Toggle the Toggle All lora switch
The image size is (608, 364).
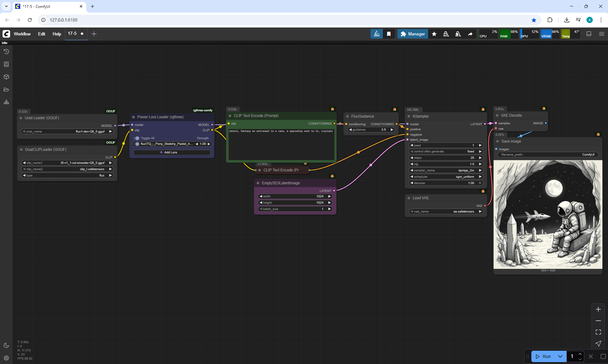click(x=136, y=138)
